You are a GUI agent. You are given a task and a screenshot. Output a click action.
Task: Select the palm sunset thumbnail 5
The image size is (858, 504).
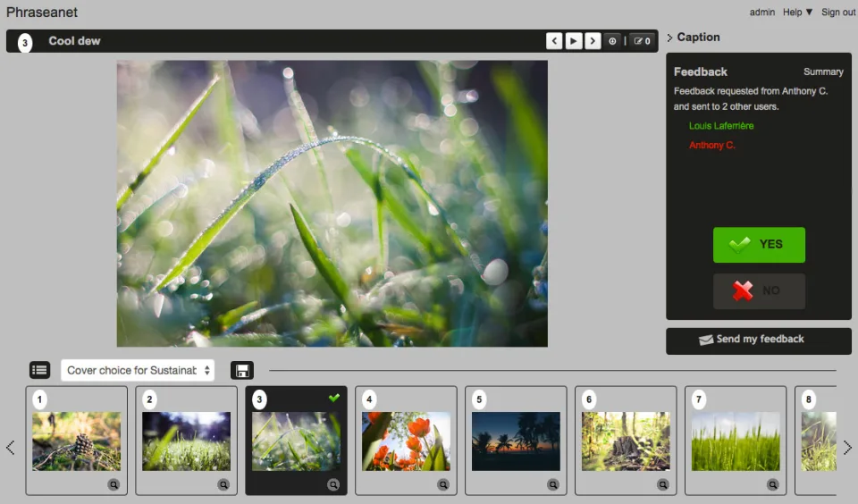pos(516,441)
